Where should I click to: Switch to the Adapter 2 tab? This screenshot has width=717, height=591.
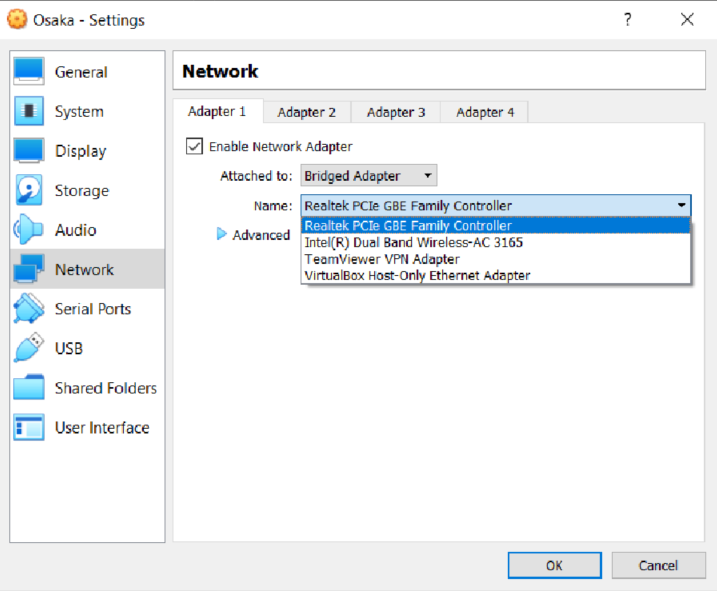pos(306,112)
